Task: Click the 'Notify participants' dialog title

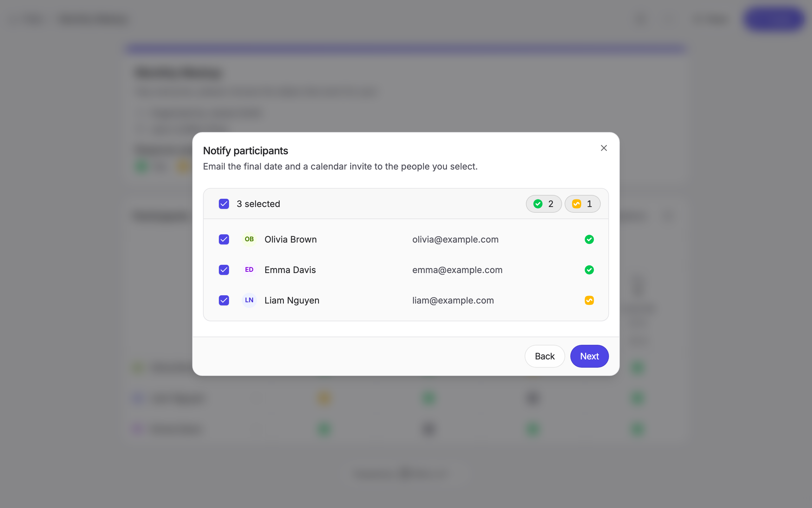Action: 245,151
